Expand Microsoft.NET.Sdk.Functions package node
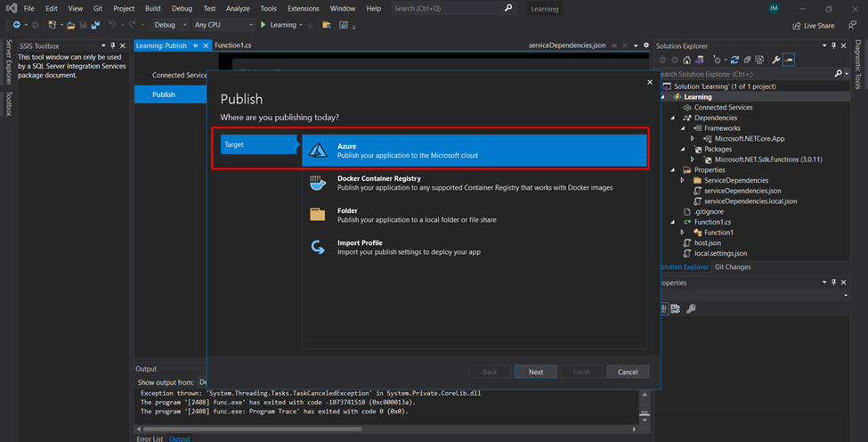The height and width of the screenshot is (442, 868). point(693,160)
